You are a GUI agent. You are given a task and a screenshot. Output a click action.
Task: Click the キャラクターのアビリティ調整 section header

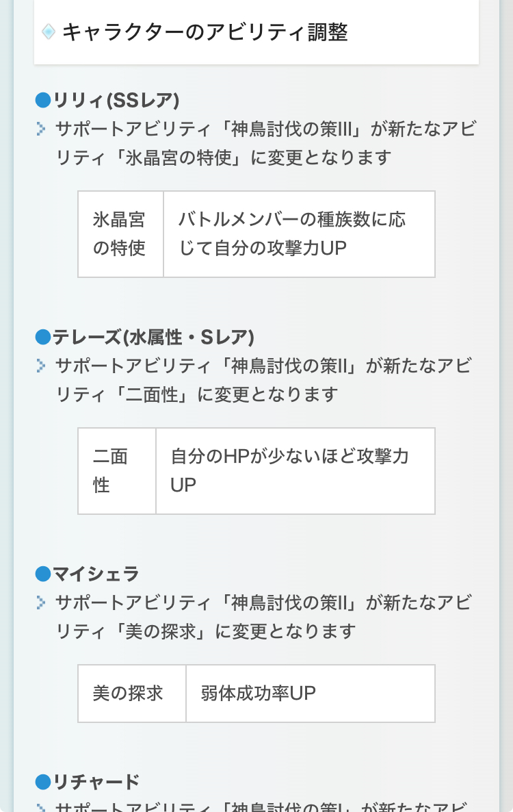(x=205, y=32)
